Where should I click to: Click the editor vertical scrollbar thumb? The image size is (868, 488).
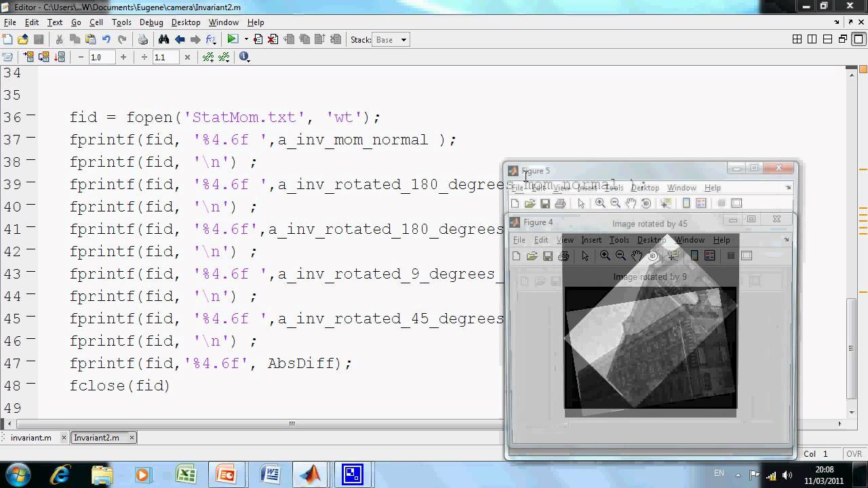[852, 349]
